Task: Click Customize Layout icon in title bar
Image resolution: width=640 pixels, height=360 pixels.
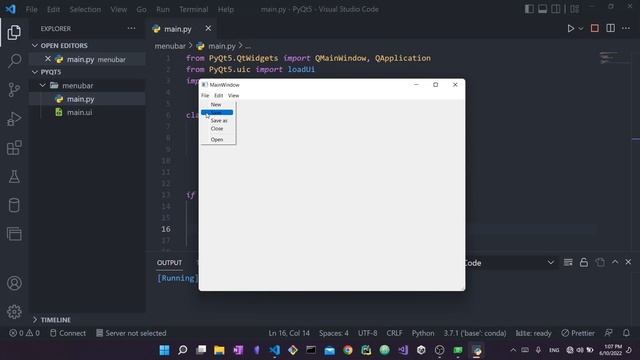Action: point(575,9)
